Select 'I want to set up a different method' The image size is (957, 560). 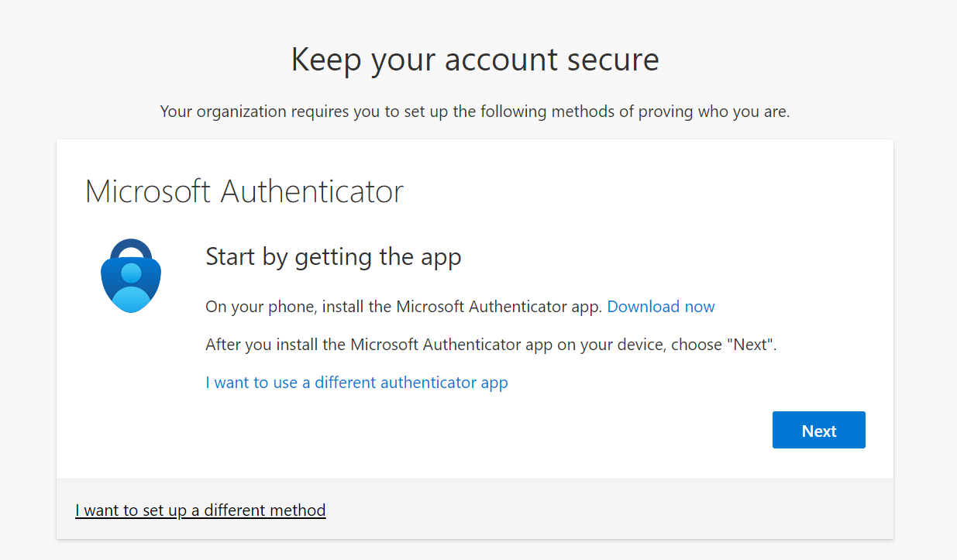pyautogui.click(x=200, y=510)
